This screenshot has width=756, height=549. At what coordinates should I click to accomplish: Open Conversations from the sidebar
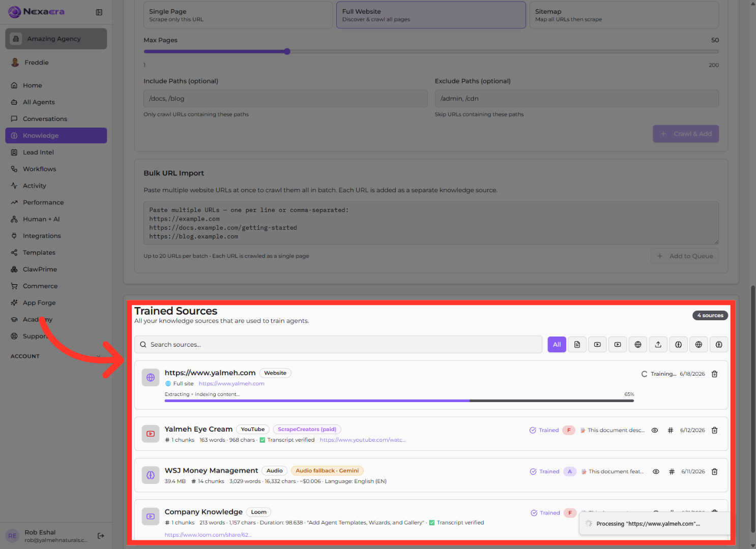56,119
